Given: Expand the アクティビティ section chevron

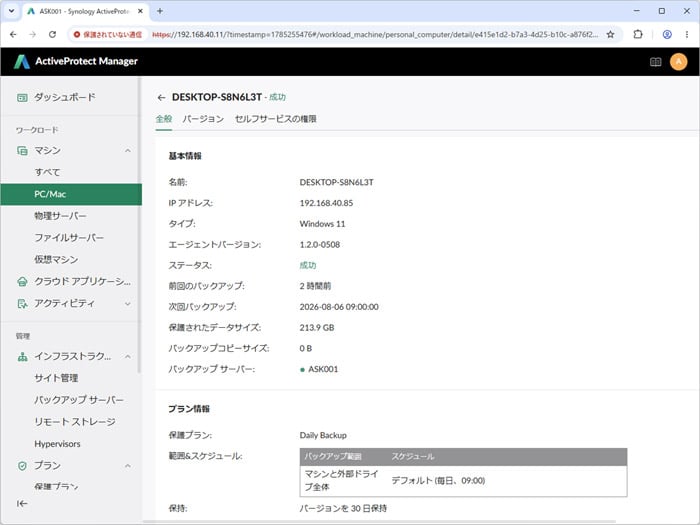Looking at the screenshot, I should click(128, 304).
